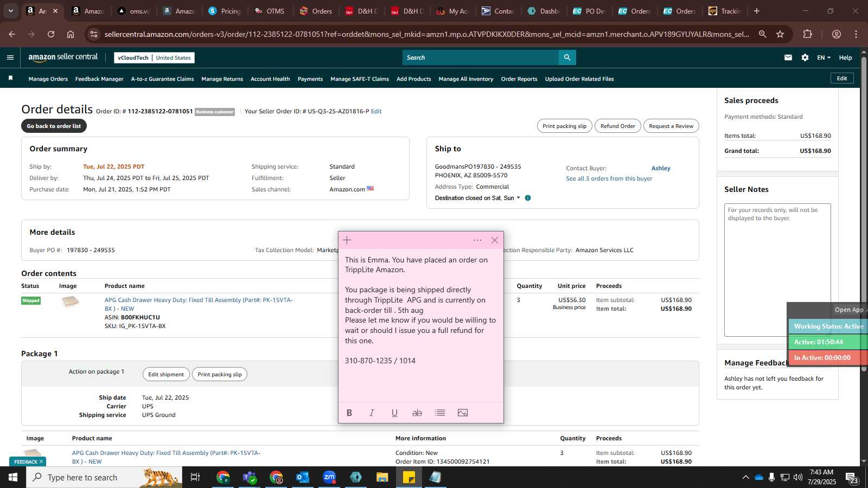Click the Seller Notes text area
The height and width of the screenshot is (488, 868).
(777, 270)
